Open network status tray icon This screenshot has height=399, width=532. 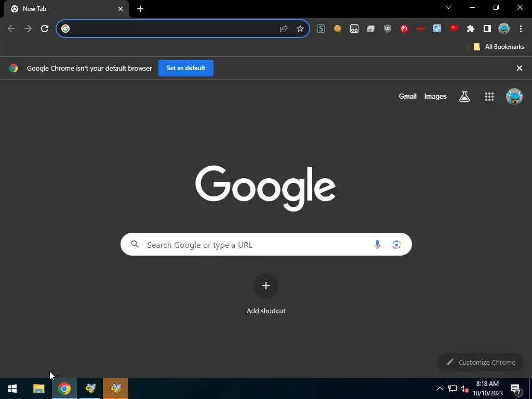pyautogui.click(x=453, y=389)
